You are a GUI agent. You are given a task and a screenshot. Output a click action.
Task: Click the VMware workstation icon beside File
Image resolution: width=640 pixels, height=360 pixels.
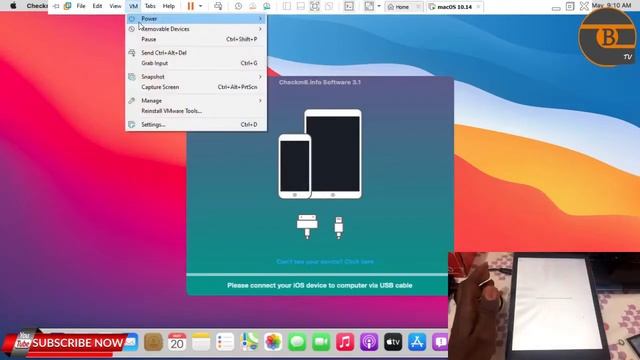(68, 6)
